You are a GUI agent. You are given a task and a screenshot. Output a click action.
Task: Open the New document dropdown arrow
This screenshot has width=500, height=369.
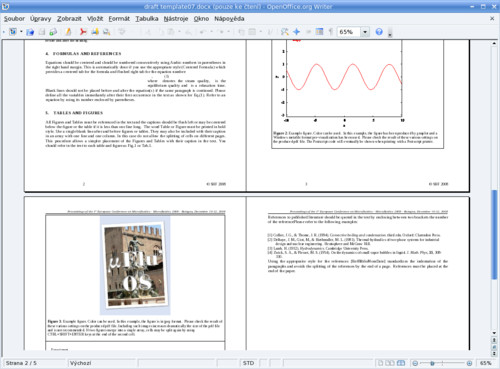(x=21, y=32)
